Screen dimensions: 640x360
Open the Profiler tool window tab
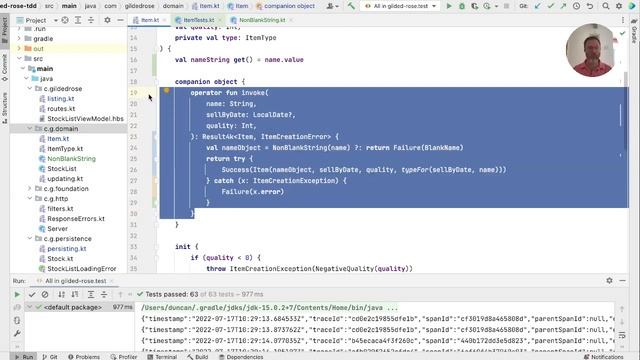pyautogui.click(x=124, y=357)
